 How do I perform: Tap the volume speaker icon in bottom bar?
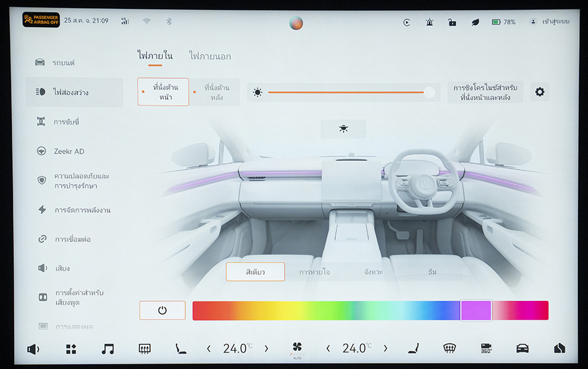(x=33, y=348)
